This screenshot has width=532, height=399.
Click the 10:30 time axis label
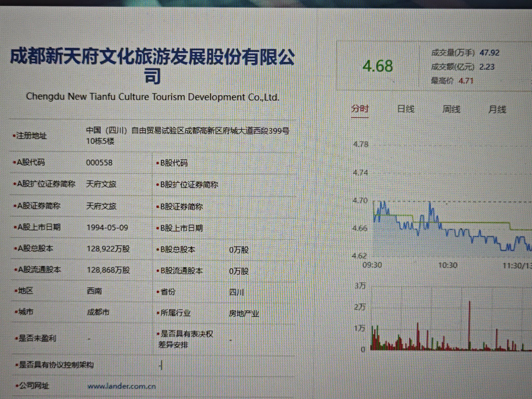(448, 265)
